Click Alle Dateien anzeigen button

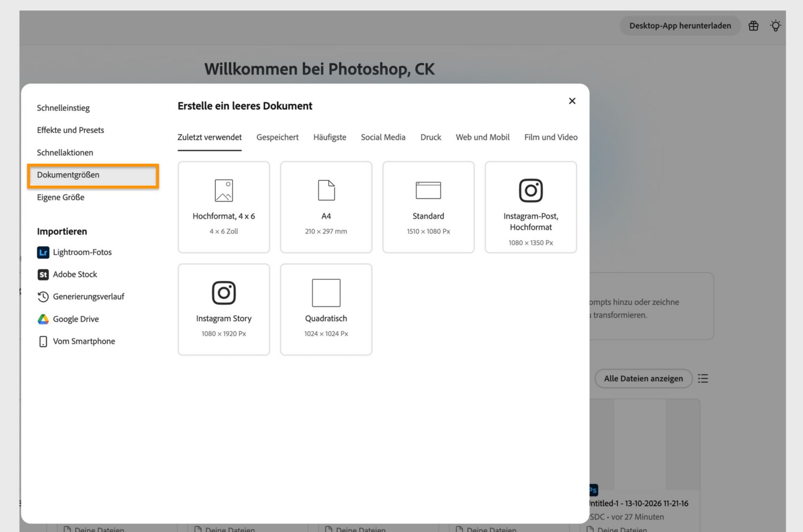click(x=643, y=379)
